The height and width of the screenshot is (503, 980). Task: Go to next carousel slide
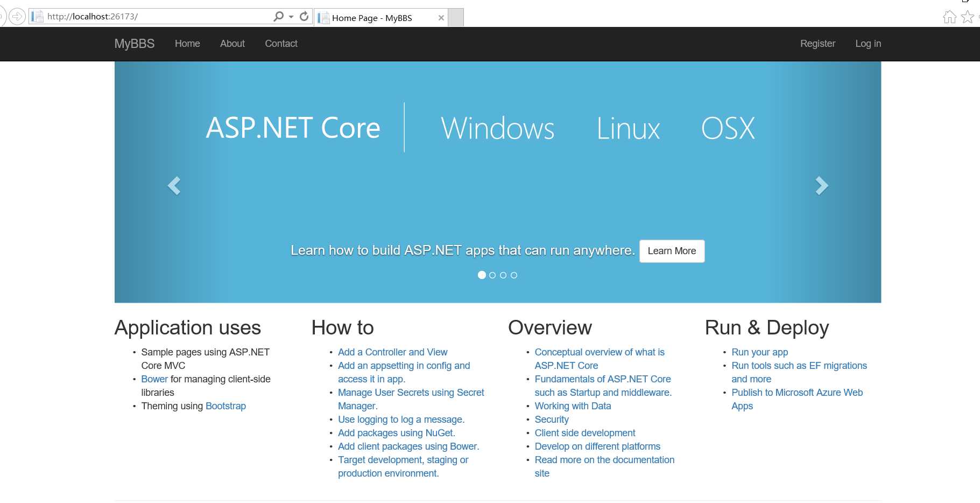click(821, 185)
